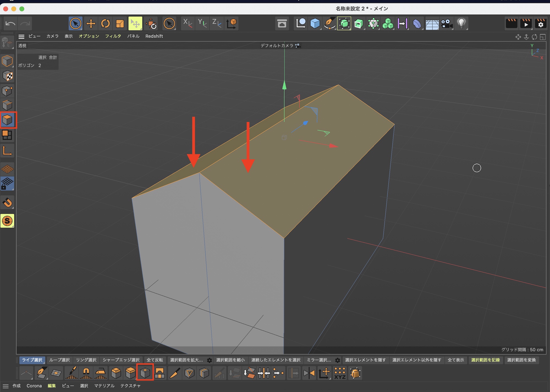Click the Spline Pen tool icon
The image size is (550, 392).
pyautogui.click(x=329, y=24)
